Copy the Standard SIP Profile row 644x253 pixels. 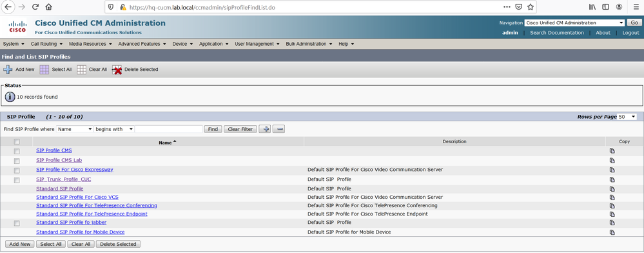(x=612, y=189)
